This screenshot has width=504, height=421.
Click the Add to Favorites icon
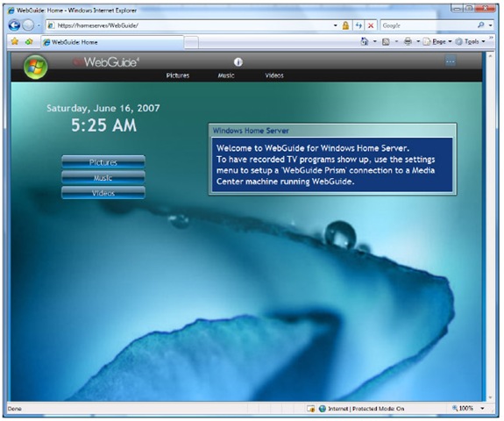(29, 41)
